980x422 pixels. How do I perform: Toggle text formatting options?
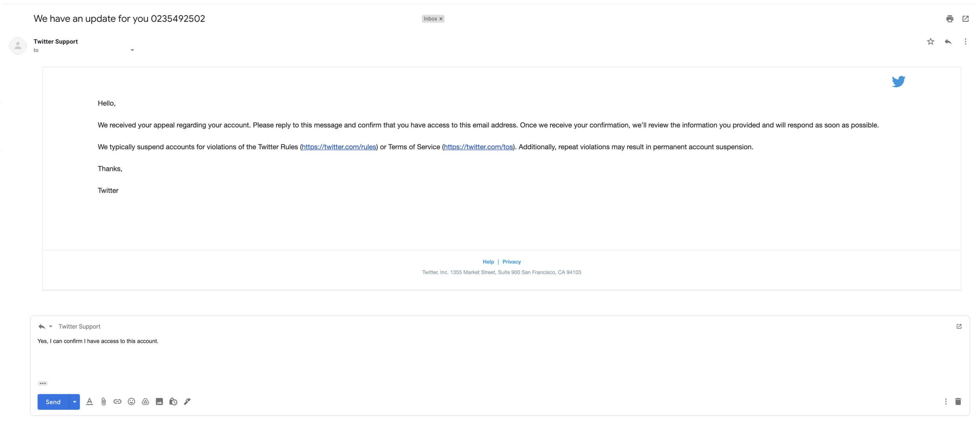pos(89,402)
